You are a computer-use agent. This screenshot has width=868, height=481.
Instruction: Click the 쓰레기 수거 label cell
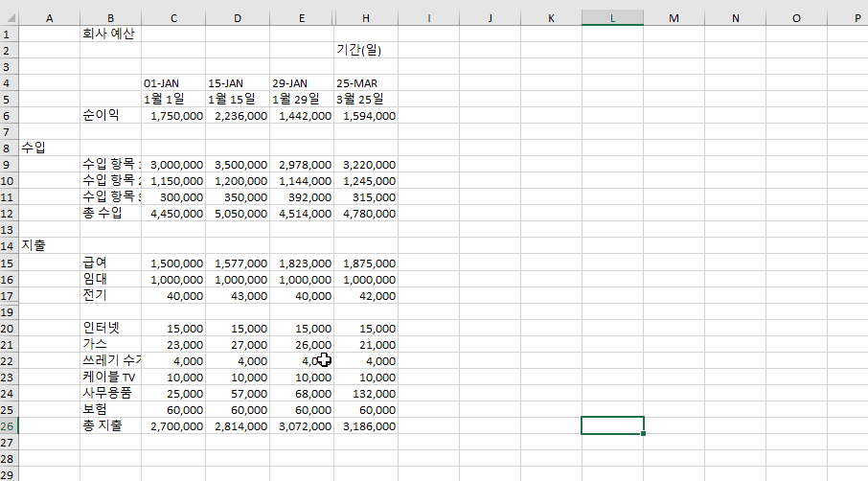111,361
